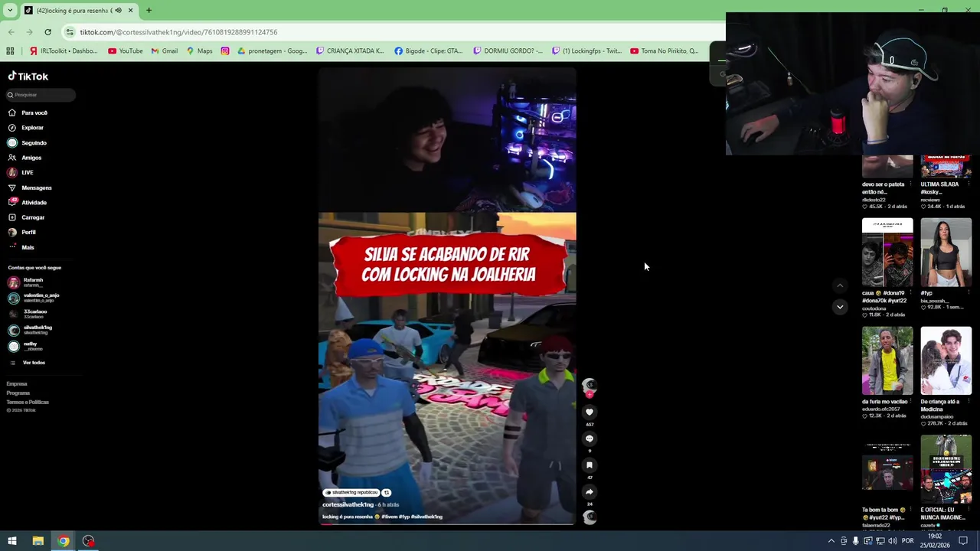Viewport: 980px width, 551px height.
Task: Mute the TikTok tab audio icon
Action: pos(118,11)
